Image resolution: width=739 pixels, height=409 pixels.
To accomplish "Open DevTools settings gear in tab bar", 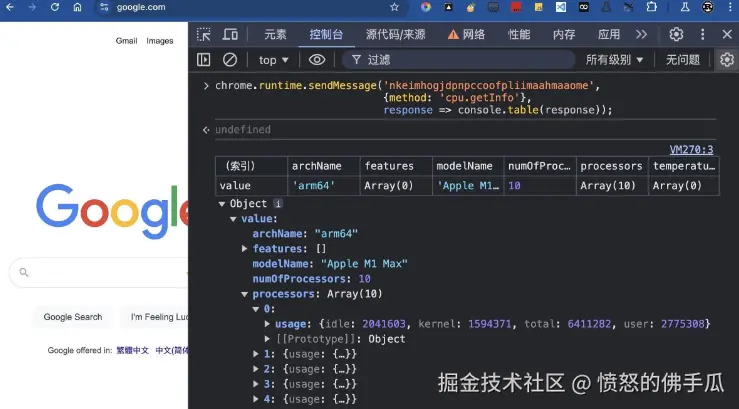I will 676,34.
